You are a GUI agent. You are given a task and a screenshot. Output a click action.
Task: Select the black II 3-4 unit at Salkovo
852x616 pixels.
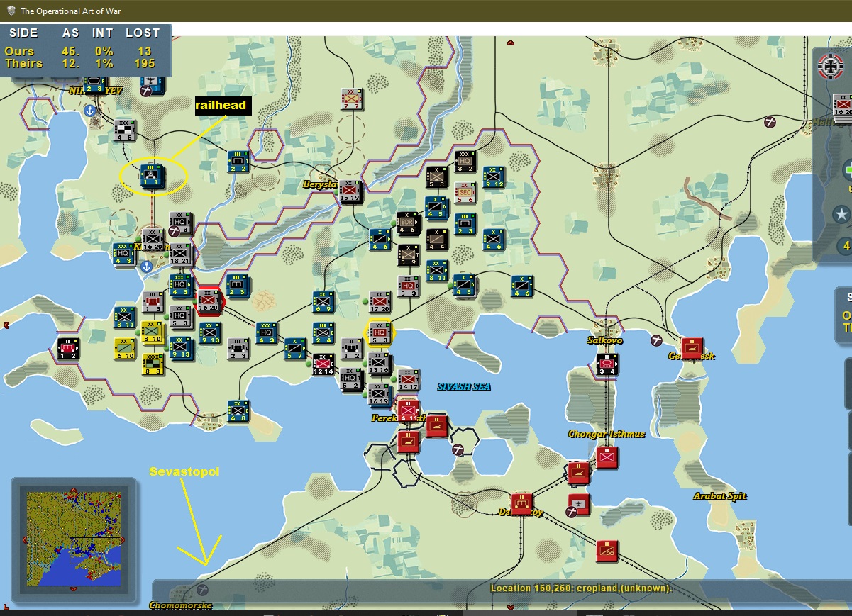tap(607, 364)
